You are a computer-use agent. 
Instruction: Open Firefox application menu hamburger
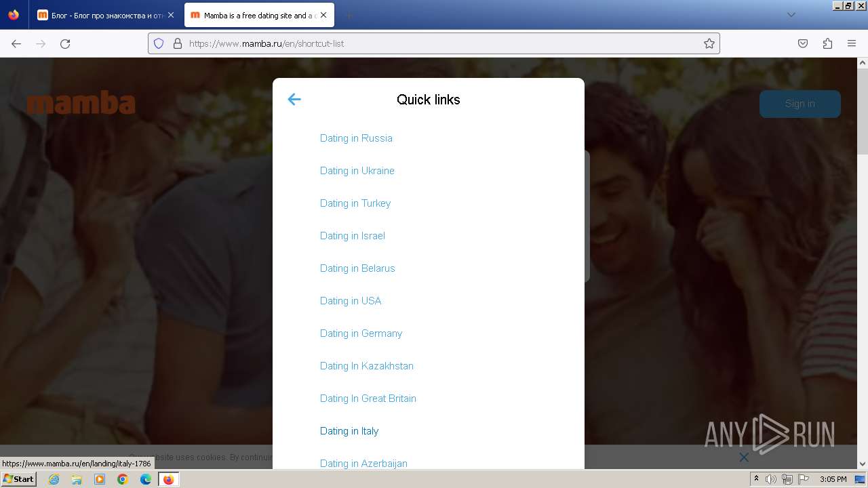[852, 43]
